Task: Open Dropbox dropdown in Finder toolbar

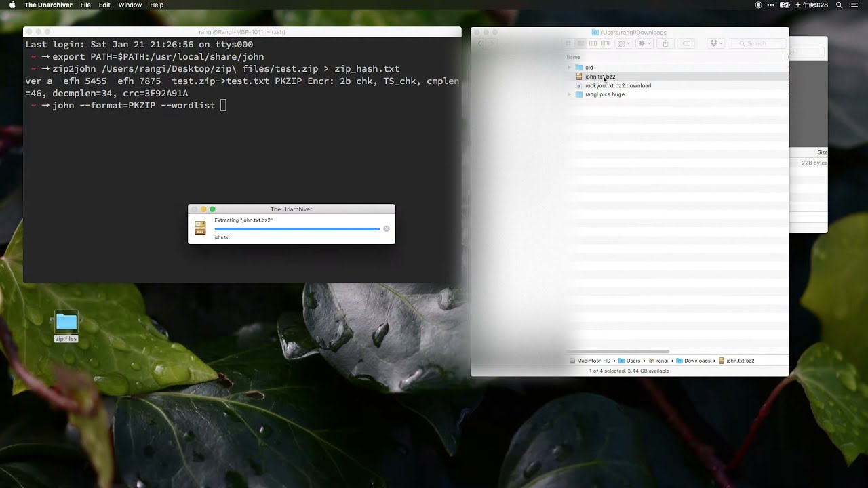Action: pyautogui.click(x=716, y=43)
